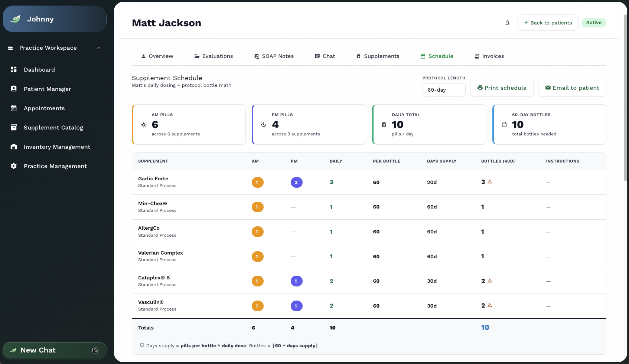Screen dimensions: 629x364
Task: Click the compose icon on New Chat
Action: (x=95, y=350)
